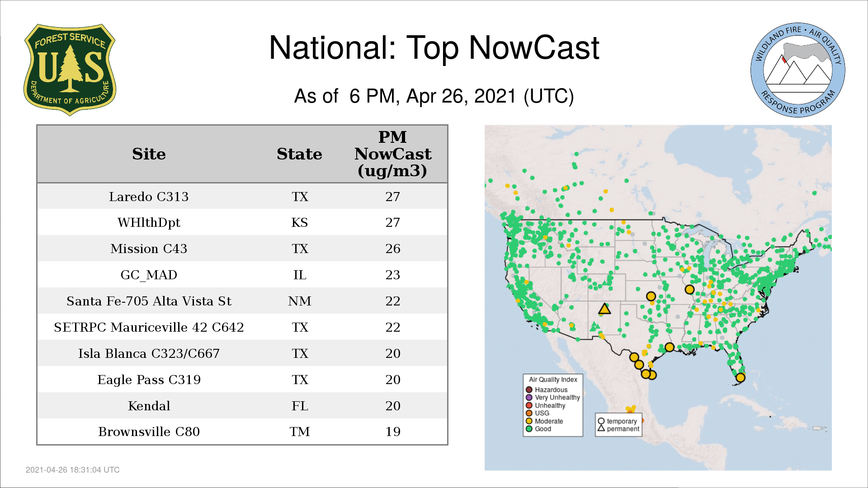Click the Very Unhealthy purple legend icon

[529, 398]
